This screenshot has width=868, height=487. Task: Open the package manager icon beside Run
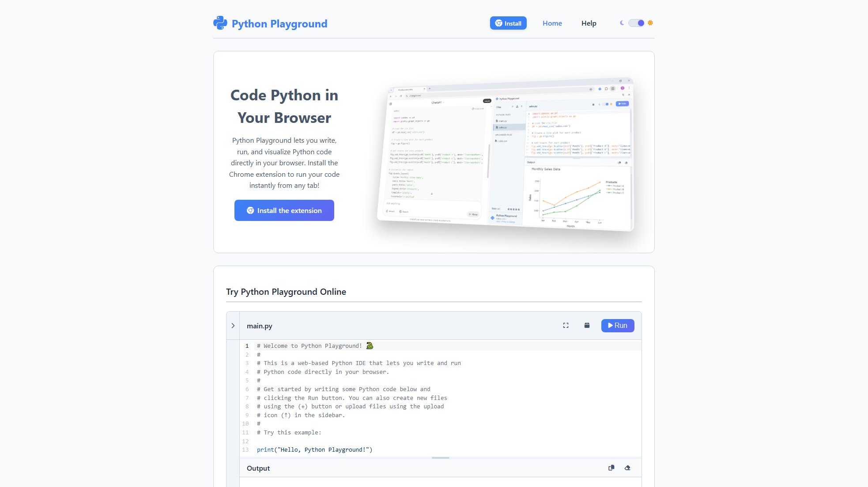point(586,325)
